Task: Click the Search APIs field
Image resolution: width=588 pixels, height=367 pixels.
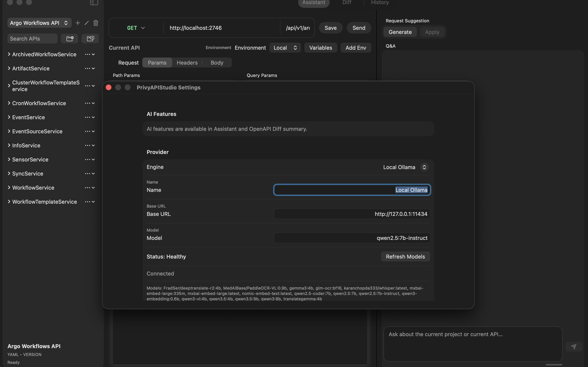Action: point(32,39)
